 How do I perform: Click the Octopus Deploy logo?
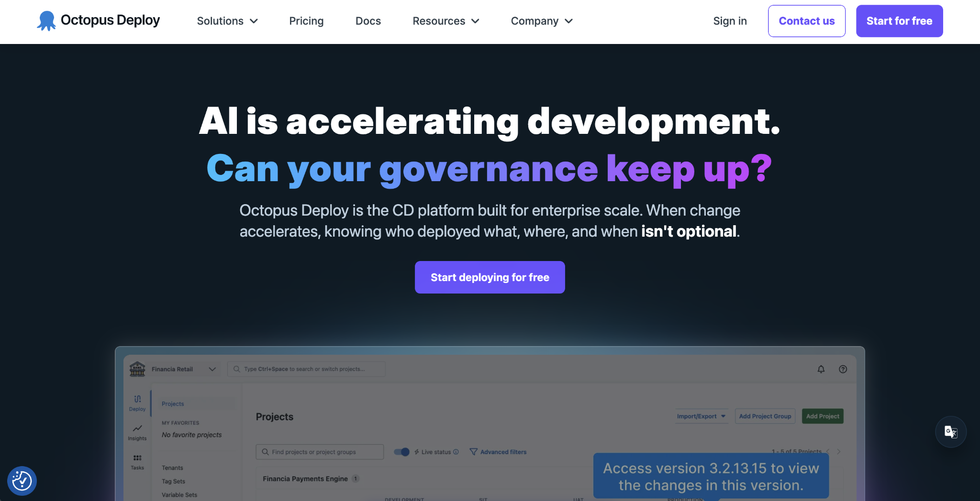coord(98,21)
